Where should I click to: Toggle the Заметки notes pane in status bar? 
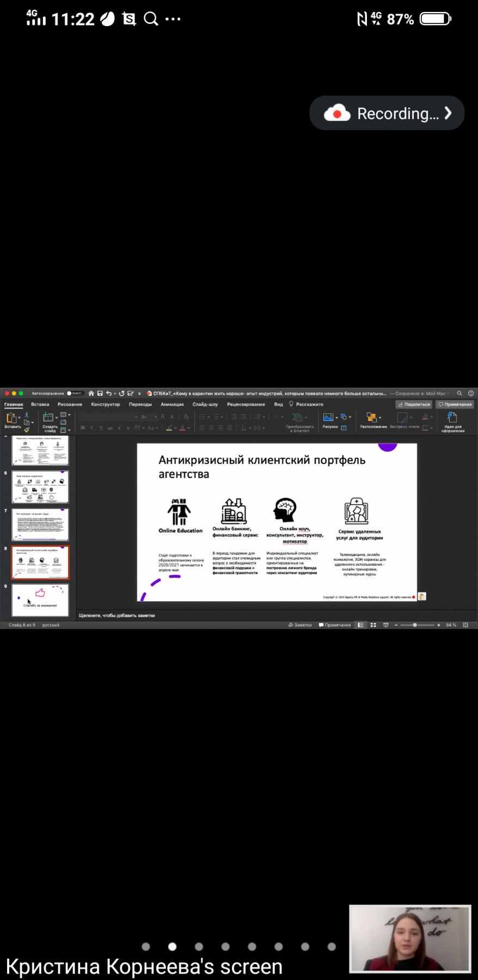[x=300, y=625]
